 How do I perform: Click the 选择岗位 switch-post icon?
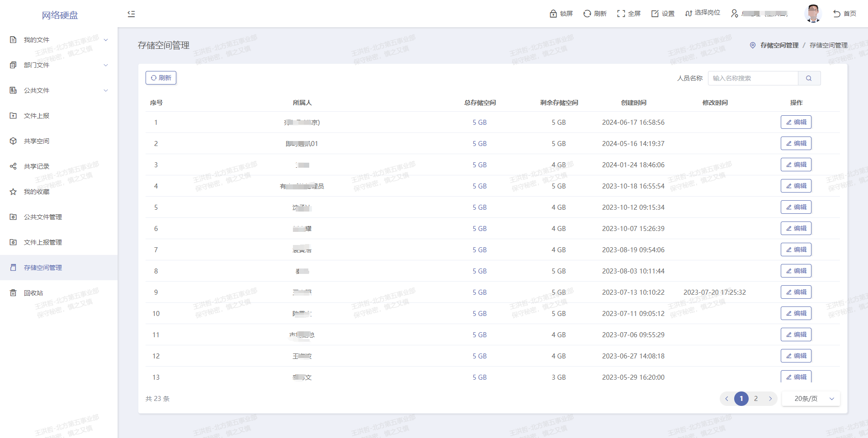point(689,13)
